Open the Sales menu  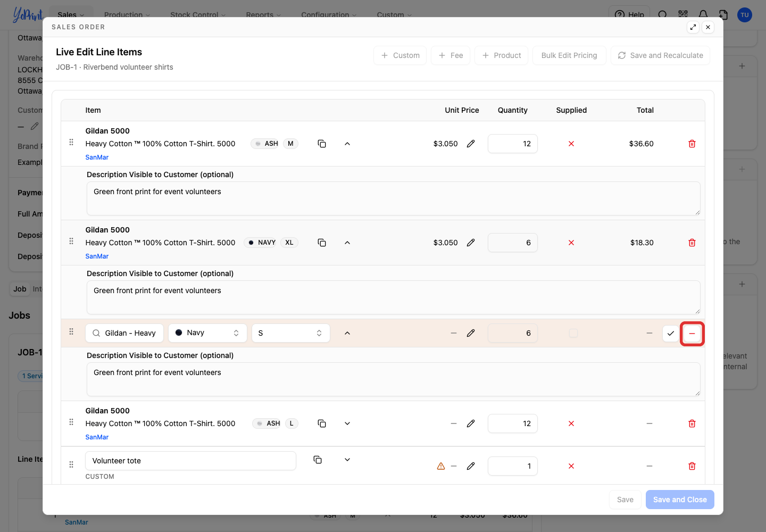click(x=71, y=14)
